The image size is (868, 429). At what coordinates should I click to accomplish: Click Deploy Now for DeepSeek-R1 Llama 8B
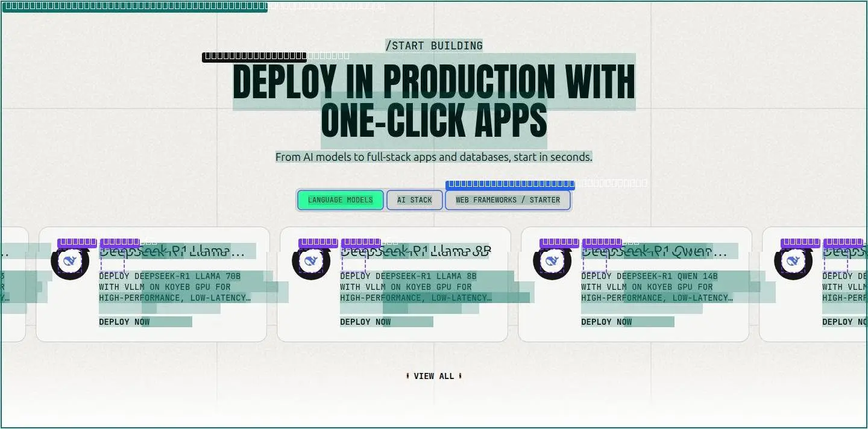365,322
